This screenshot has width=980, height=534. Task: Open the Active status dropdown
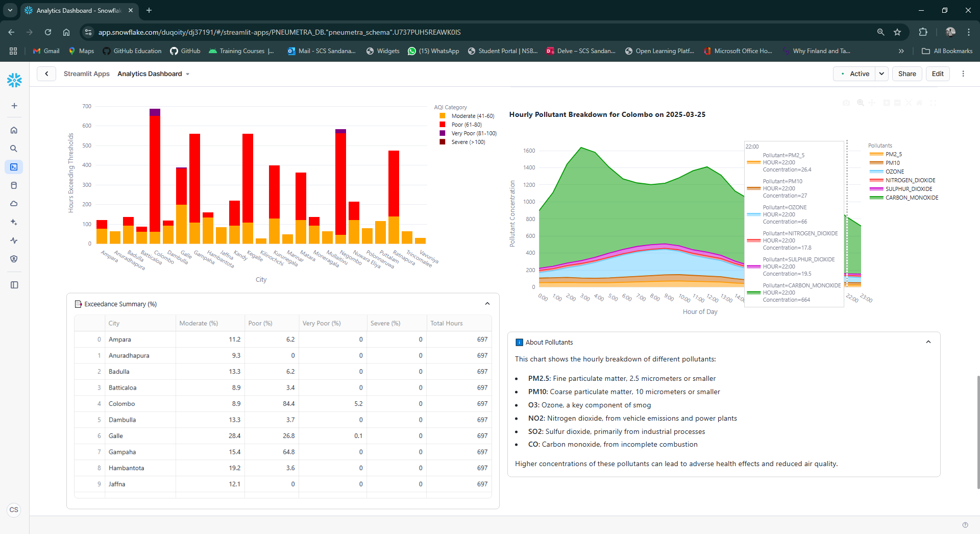click(881, 74)
